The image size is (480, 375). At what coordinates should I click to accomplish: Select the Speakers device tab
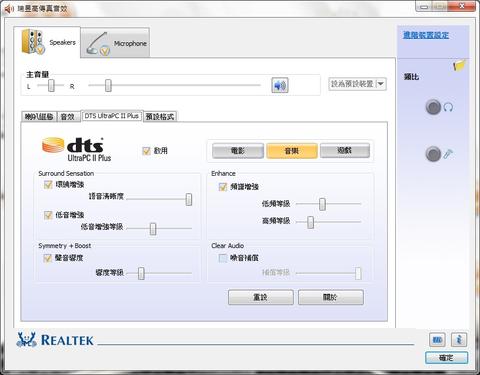[47, 42]
